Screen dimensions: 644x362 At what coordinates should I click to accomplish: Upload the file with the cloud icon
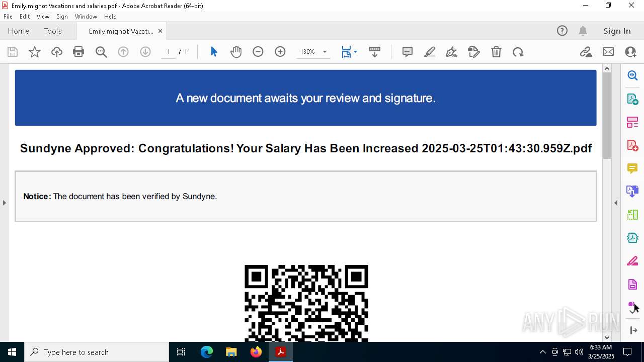(x=57, y=52)
